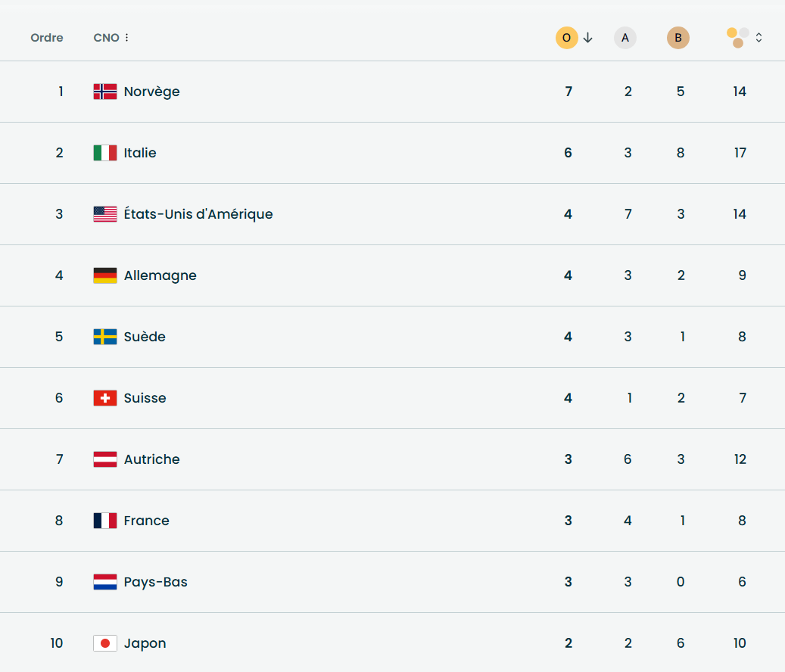This screenshot has height=672, width=785.
Task: Open the France country link
Action: pyautogui.click(x=147, y=521)
